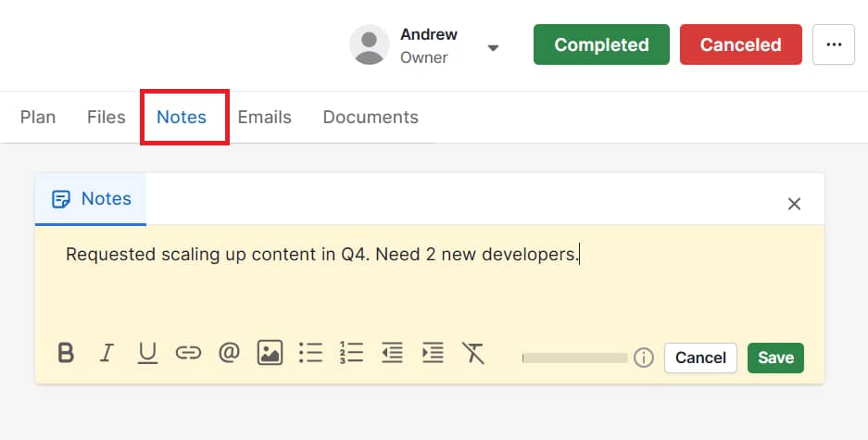
Task: Open the Documents tab
Action: pos(371,118)
